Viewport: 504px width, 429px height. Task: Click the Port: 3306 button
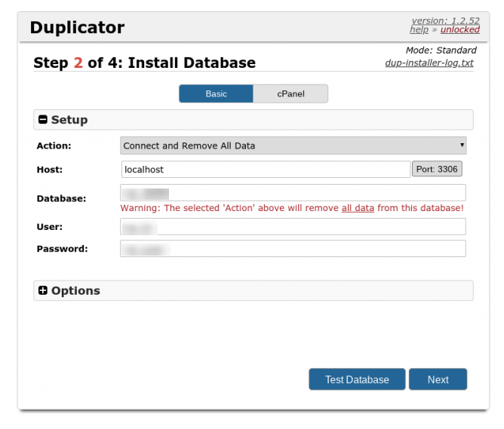point(437,169)
